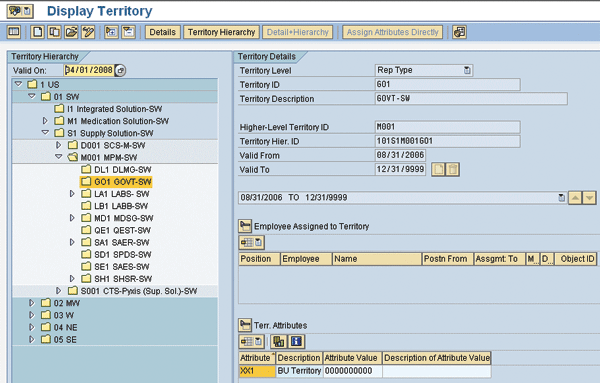Collapse the 01 SW node
The image size is (600, 383).
(32, 96)
